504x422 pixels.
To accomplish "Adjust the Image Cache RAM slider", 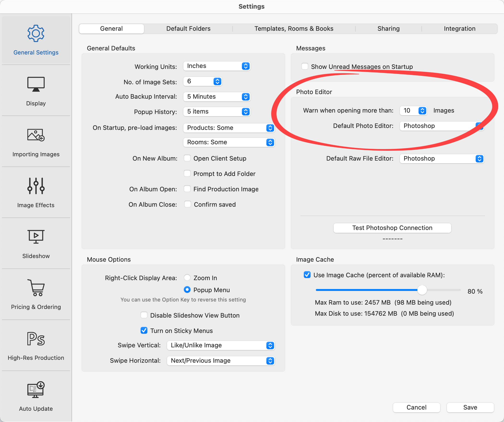I will [422, 290].
